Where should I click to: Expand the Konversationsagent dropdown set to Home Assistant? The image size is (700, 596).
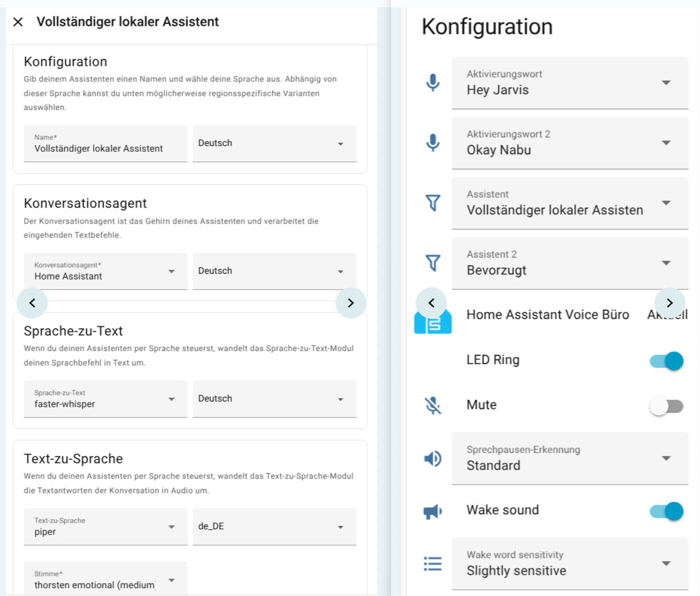106,271
